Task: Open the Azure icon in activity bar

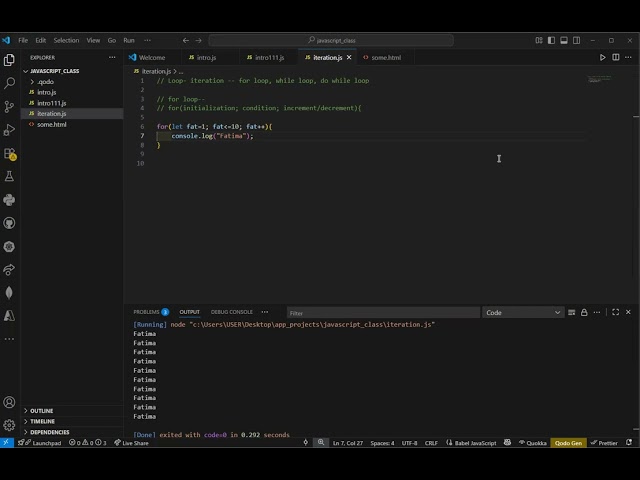Action: pyautogui.click(x=9, y=316)
